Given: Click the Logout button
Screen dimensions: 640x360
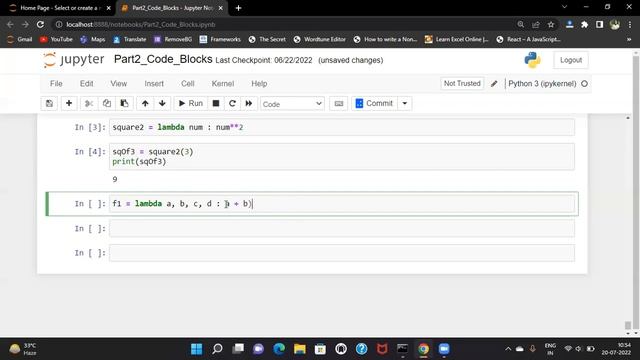Looking at the screenshot, I should (x=571, y=60).
